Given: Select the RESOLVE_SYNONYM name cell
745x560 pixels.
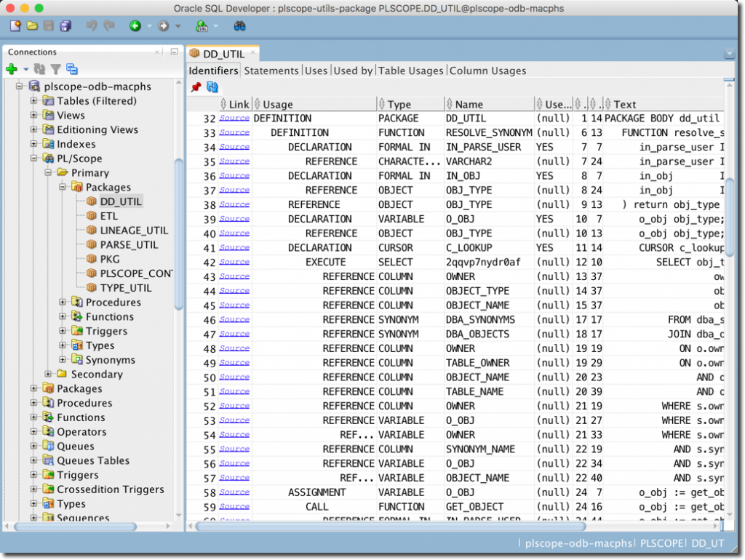Looking at the screenshot, I should [x=489, y=132].
